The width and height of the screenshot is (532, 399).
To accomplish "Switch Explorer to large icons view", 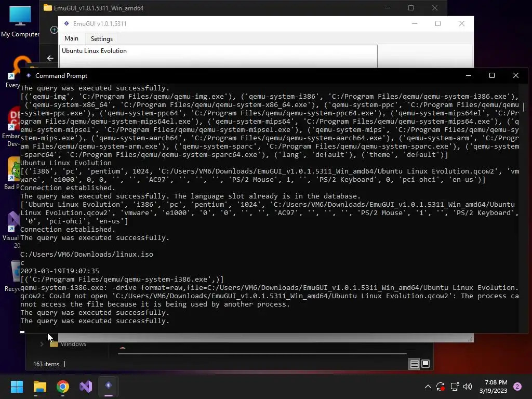I will tap(425, 364).
